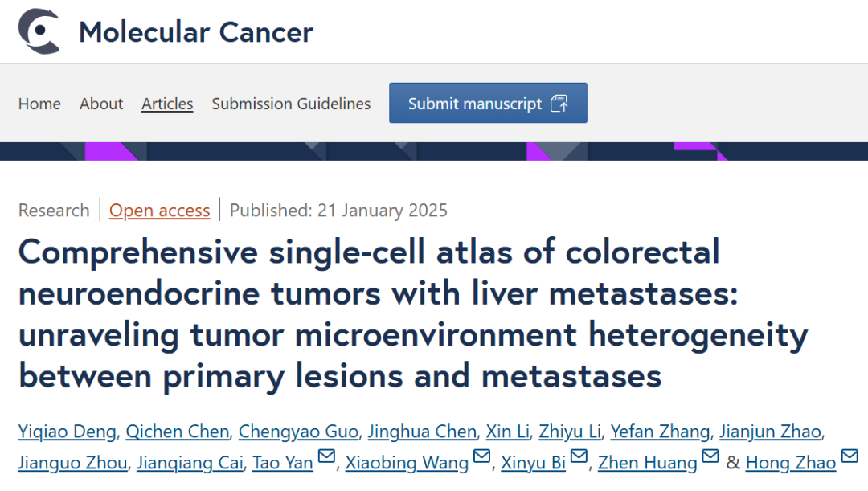Follow the Open access link

[159, 211]
